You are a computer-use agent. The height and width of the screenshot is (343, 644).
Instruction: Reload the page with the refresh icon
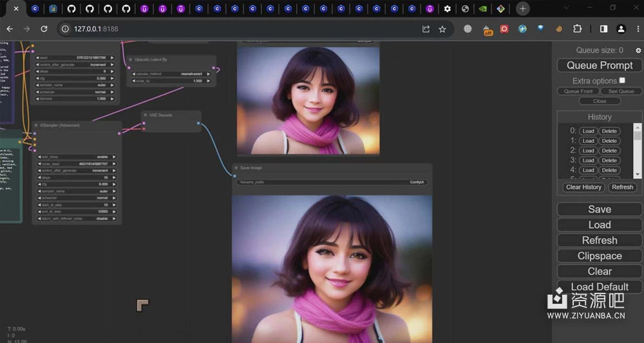click(x=44, y=29)
